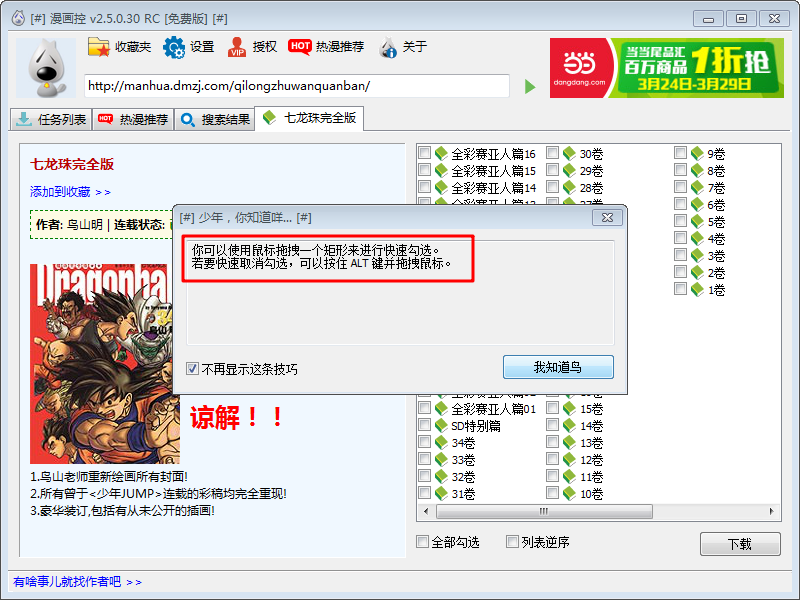Enable the 全部勾选 select-all checkbox
Viewport: 800px width, 600px height.
pos(422,541)
